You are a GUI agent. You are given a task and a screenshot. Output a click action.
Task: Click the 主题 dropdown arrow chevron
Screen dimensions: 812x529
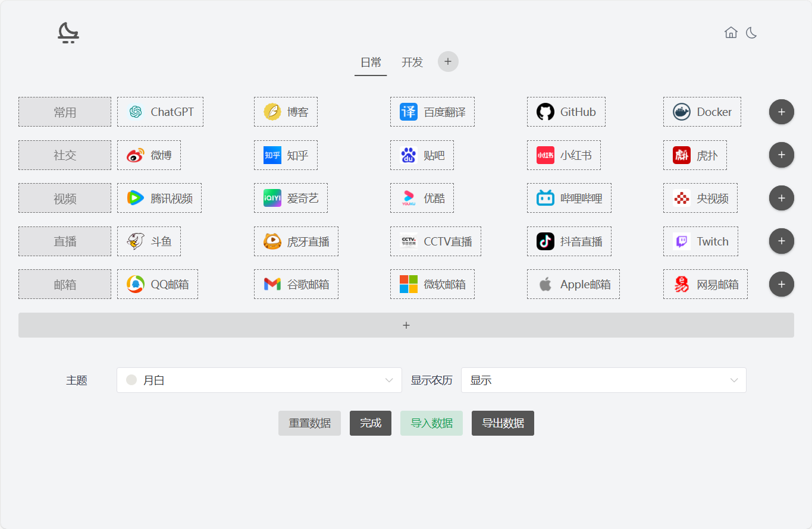click(x=389, y=380)
